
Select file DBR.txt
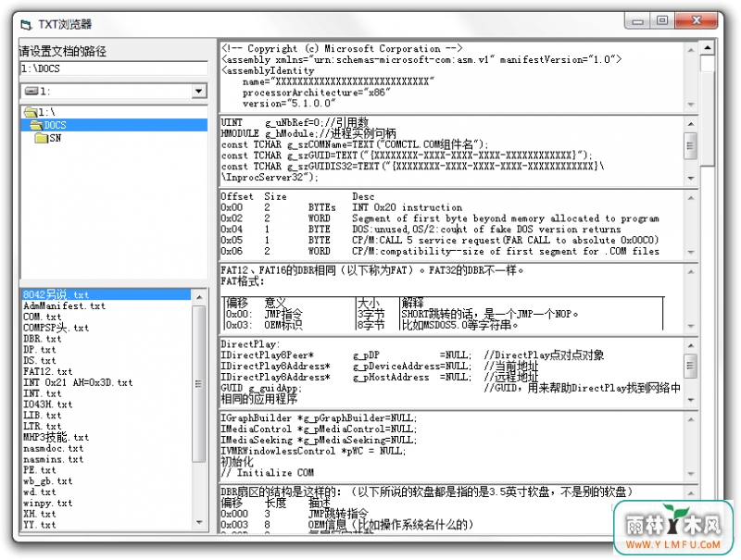[x=42, y=339]
